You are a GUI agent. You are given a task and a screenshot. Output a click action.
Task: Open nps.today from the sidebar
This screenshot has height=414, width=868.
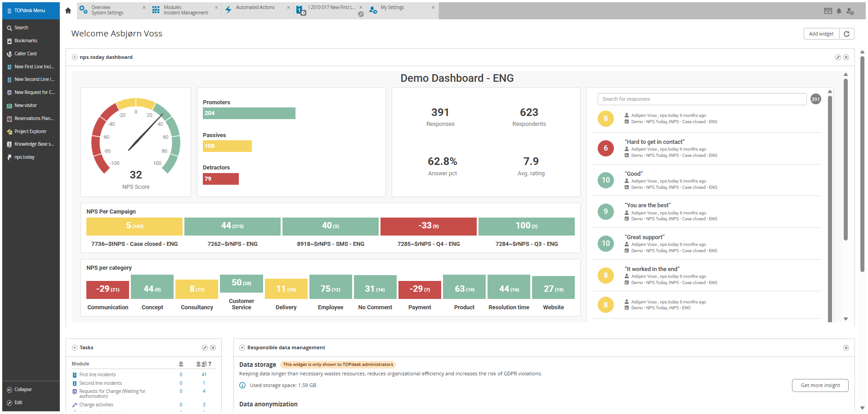point(24,157)
